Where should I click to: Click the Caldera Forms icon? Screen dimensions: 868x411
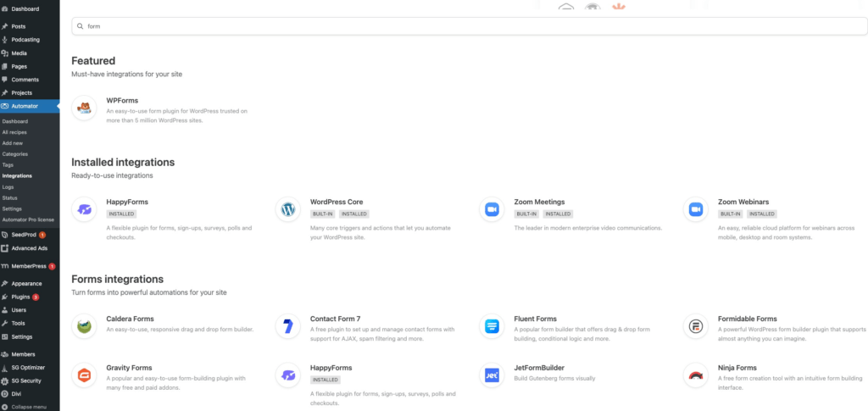(84, 325)
